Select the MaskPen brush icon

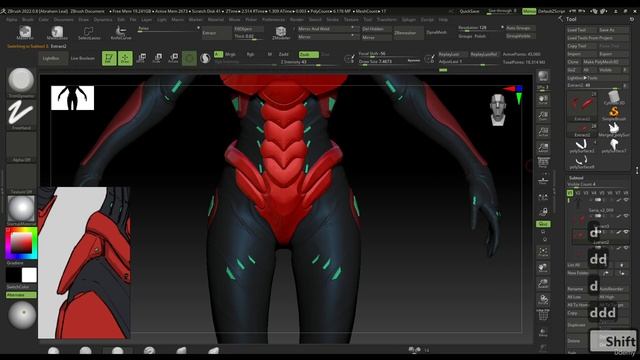(25, 33)
